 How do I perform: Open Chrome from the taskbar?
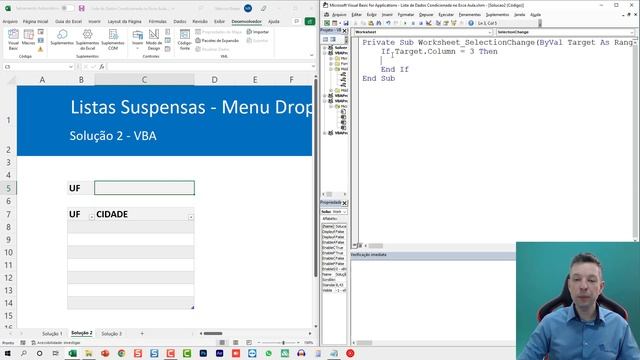[x=121, y=353]
